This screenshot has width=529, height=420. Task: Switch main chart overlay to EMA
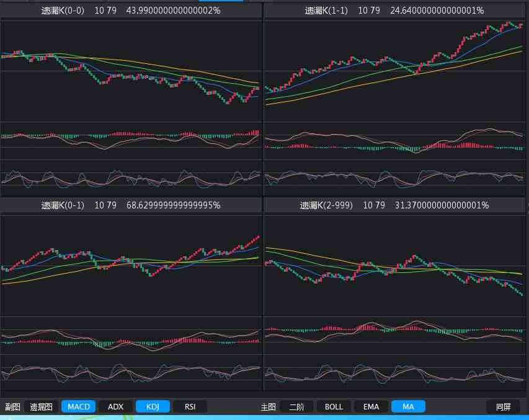371,406
